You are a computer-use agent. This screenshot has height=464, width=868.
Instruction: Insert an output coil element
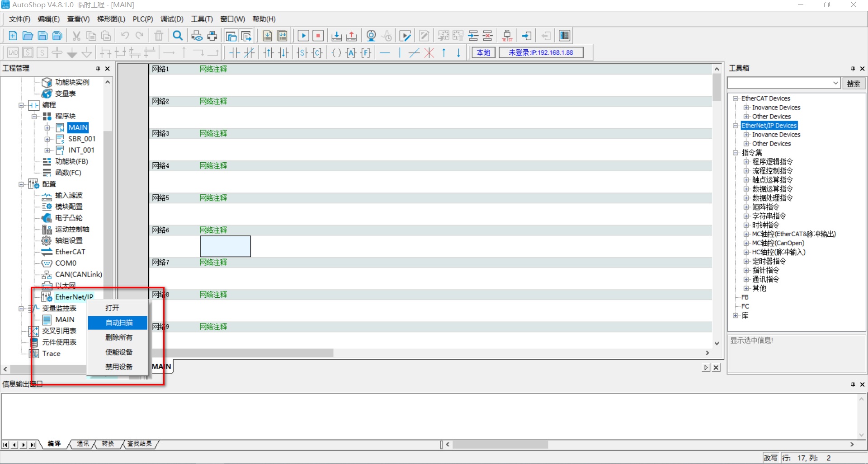336,53
